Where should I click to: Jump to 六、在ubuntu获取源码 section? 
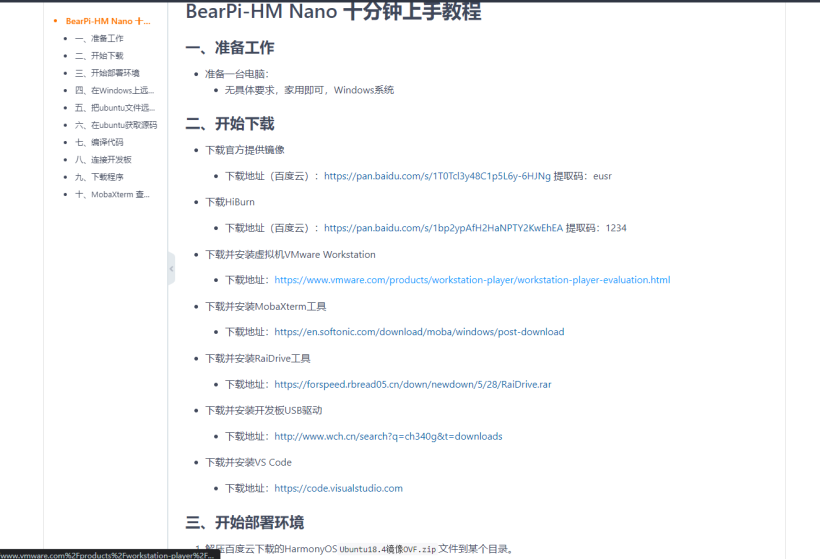tap(116, 125)
